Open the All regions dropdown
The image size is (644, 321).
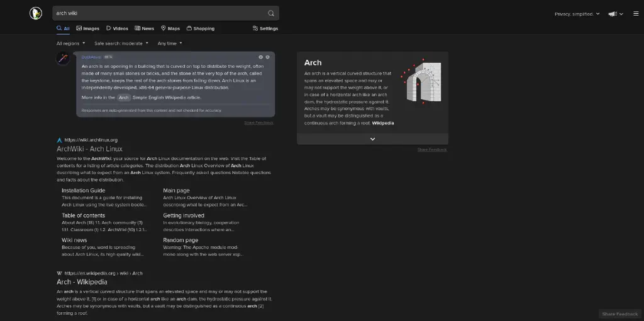click(x=70, y=43)
